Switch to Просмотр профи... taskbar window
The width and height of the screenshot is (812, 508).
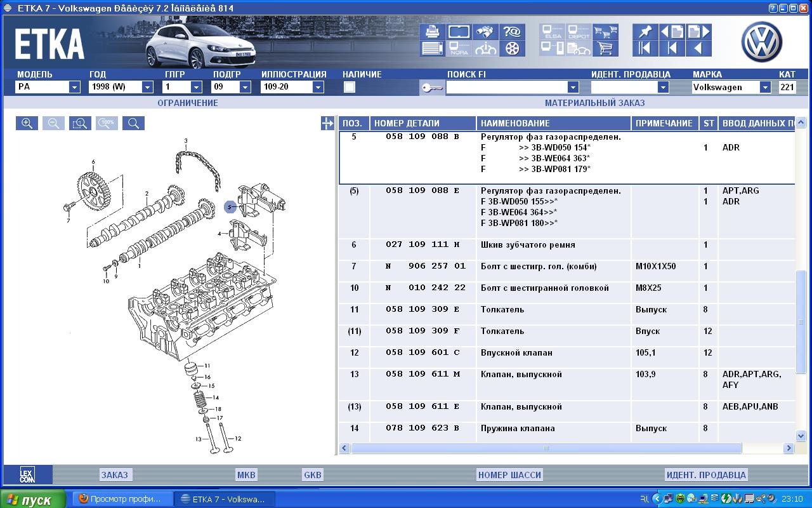point(124,499)
